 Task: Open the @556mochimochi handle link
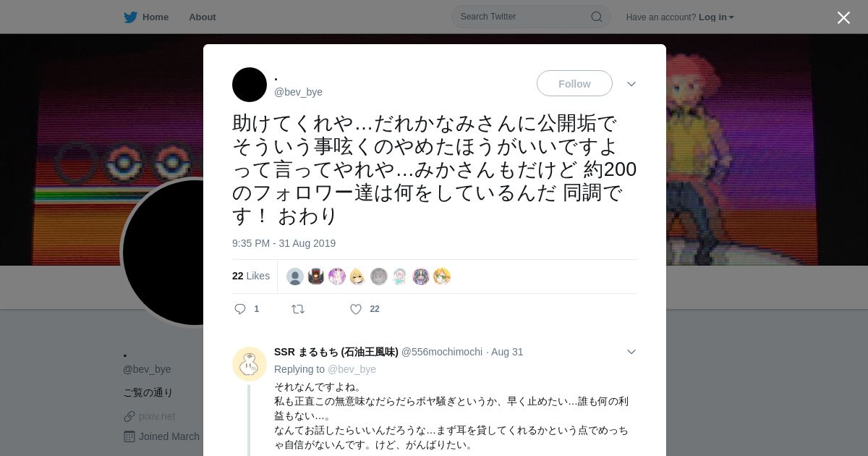click(x=442, y=352)
